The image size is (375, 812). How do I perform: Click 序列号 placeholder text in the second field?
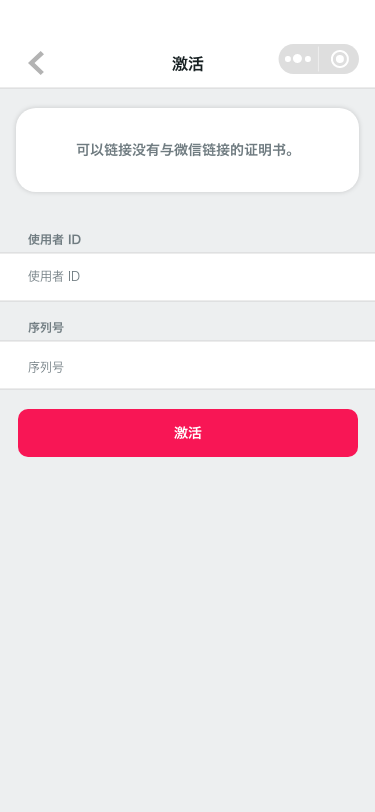[46, 368]
